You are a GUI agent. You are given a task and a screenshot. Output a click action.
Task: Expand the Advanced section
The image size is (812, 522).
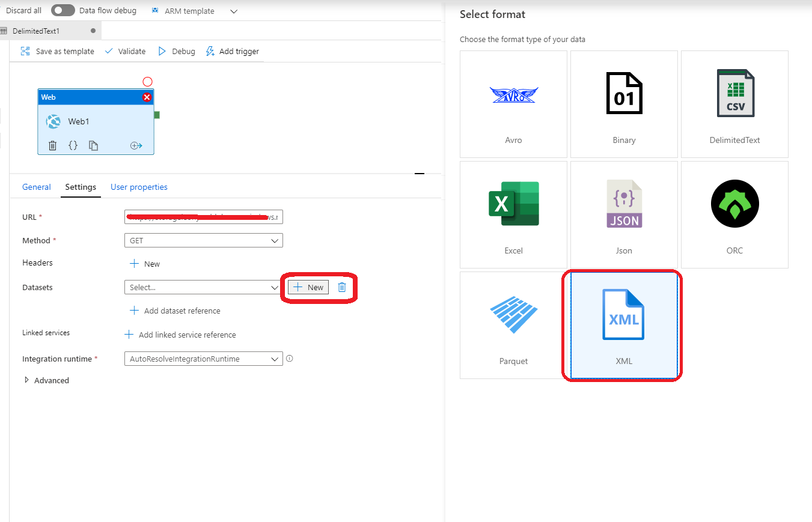(x=46, y=380)
